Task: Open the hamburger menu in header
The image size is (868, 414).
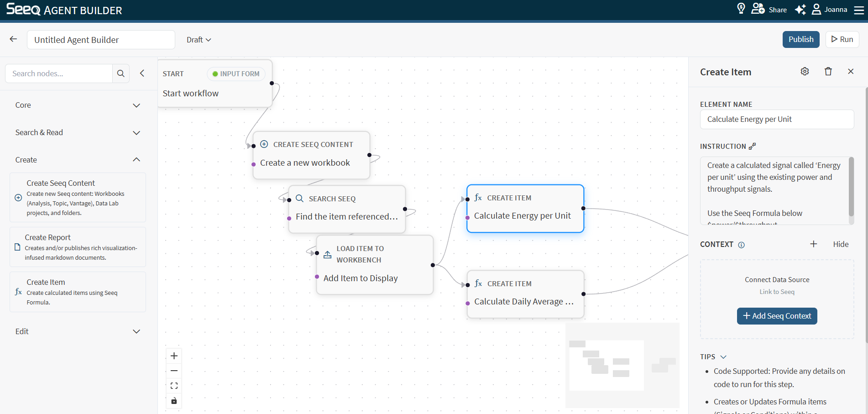Action: coord(859,10)
